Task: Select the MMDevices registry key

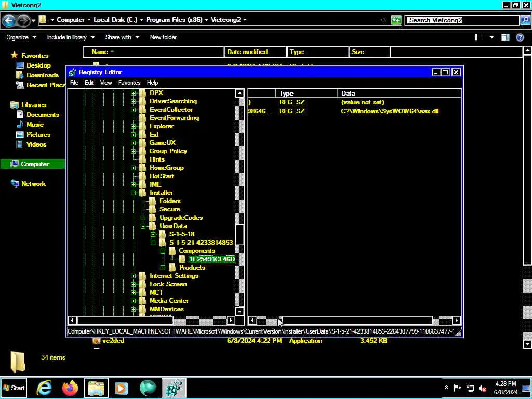Action: point(167,309)
